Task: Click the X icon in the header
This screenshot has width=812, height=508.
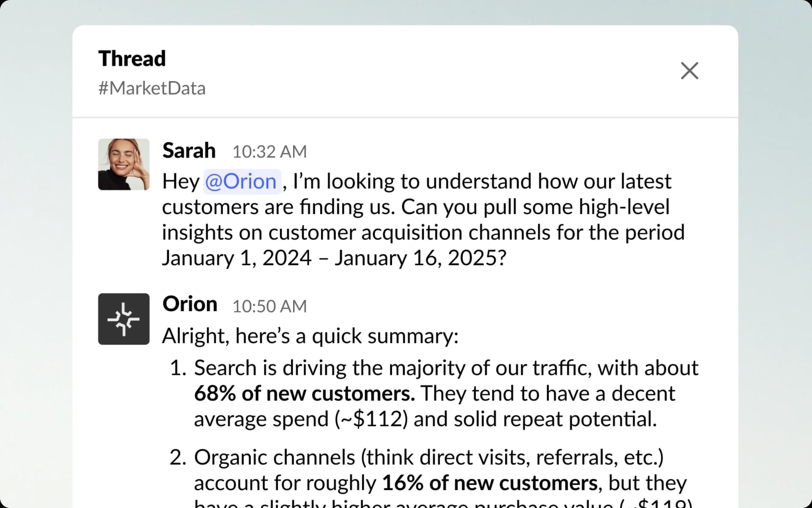Action: coord(689,71)
